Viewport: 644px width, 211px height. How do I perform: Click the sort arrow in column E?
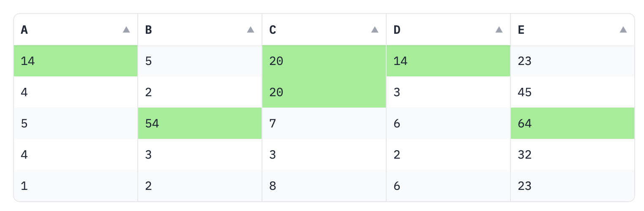[x=623, y=30]
